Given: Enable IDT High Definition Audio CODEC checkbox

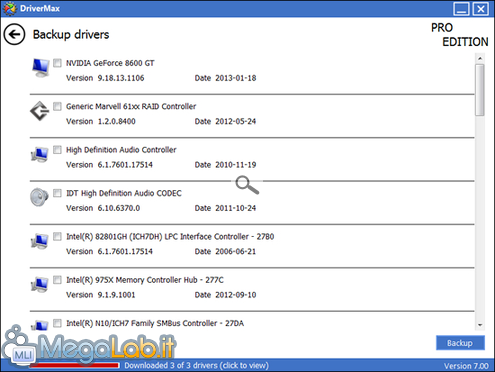Looking at the screenshot, I should point(57,193).
